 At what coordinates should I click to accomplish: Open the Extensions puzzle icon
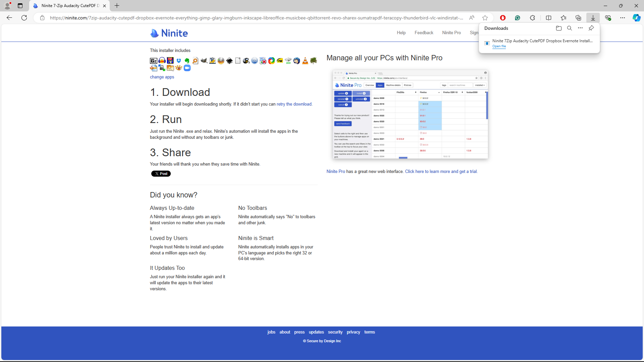(x=532, y=18)
